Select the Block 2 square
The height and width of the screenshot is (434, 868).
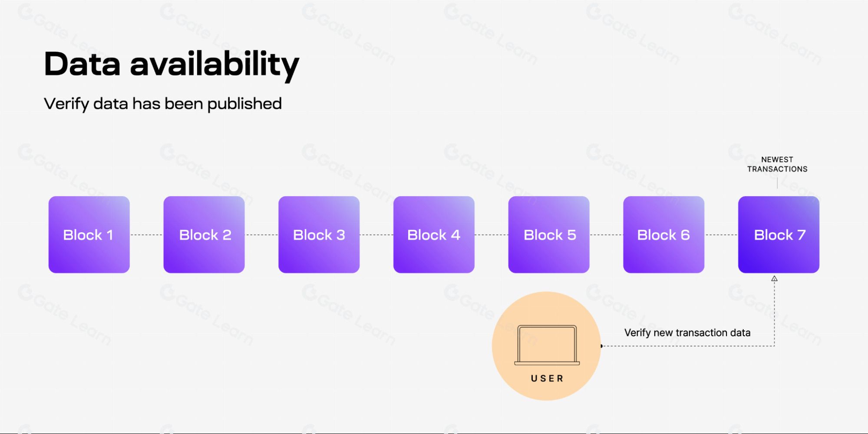pyautogui.click(x=204, y=235)
